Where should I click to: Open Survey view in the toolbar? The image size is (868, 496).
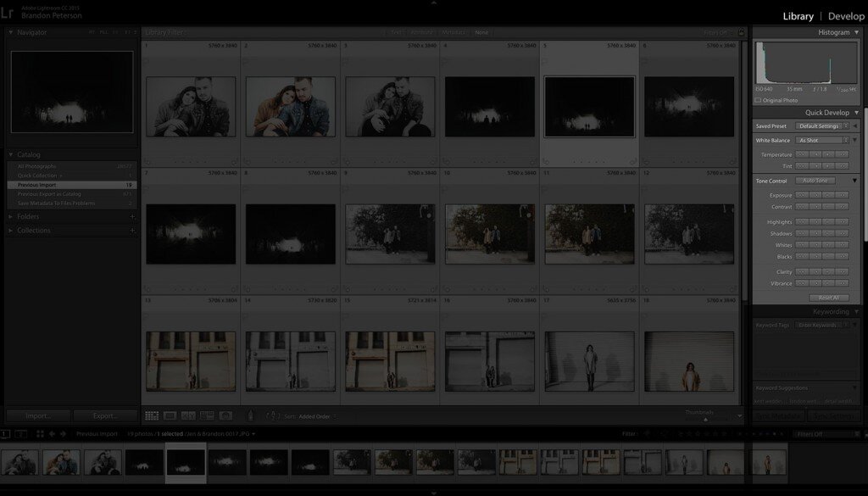(x=207, y=415)
